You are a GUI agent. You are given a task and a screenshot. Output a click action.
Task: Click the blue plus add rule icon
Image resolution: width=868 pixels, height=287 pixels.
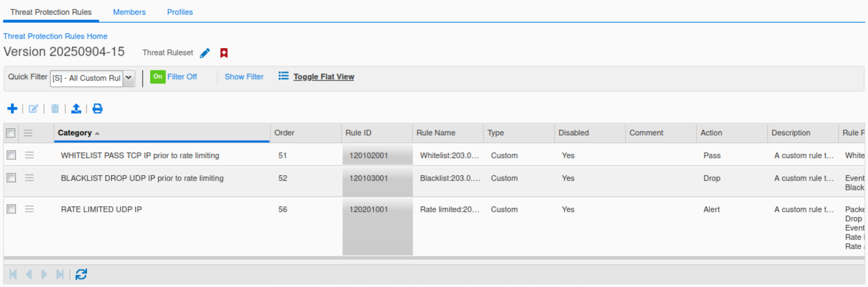pos(12,109)
